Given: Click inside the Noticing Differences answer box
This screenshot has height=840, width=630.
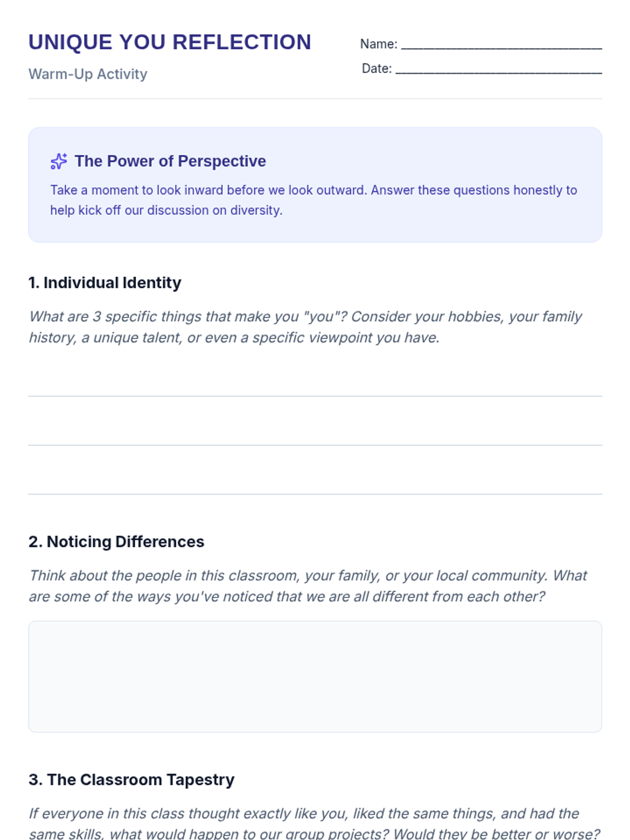Looking at the screenshot, I should pos(315,676).
